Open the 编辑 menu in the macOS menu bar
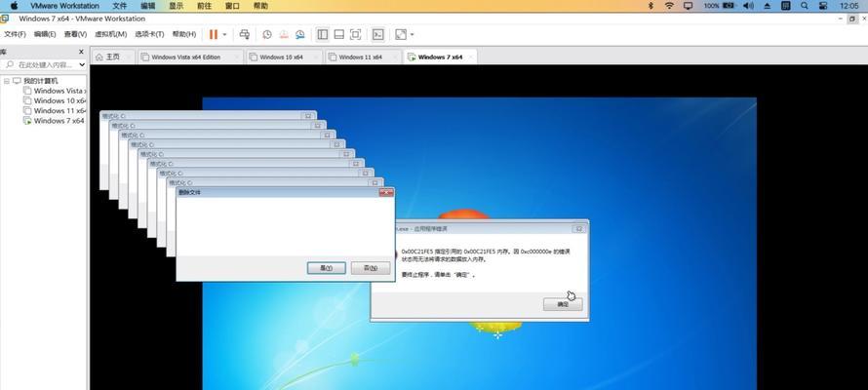Viewport: 868px width, 390px height. (148, 6)
